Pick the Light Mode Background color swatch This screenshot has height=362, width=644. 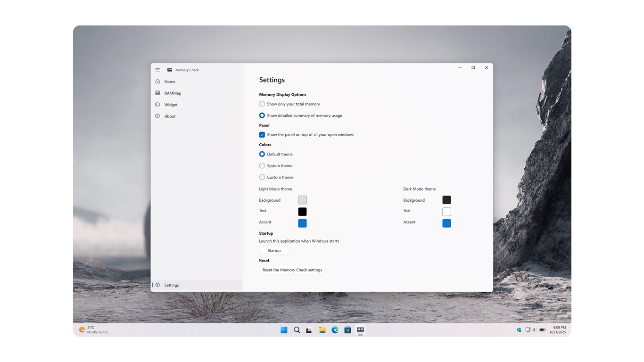pos(302,200)
